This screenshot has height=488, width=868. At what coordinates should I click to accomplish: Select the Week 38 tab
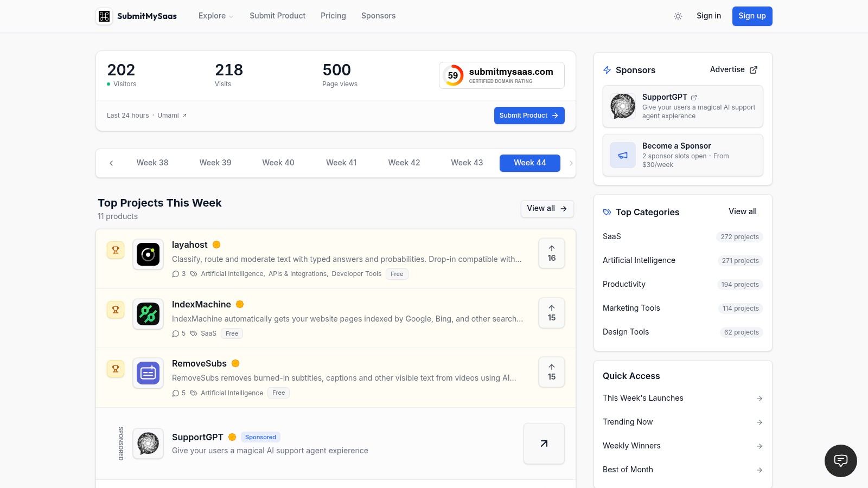point(152,163)
